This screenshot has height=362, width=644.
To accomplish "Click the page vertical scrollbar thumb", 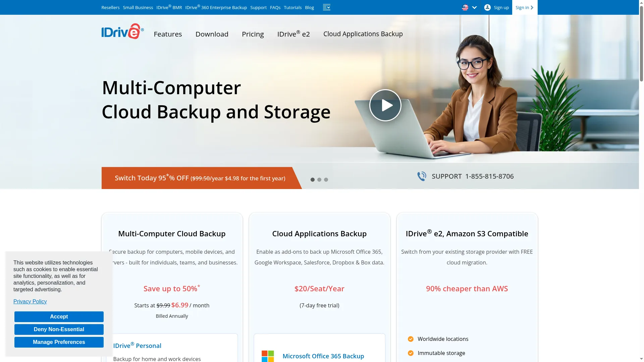I will [x=641, y=44].
